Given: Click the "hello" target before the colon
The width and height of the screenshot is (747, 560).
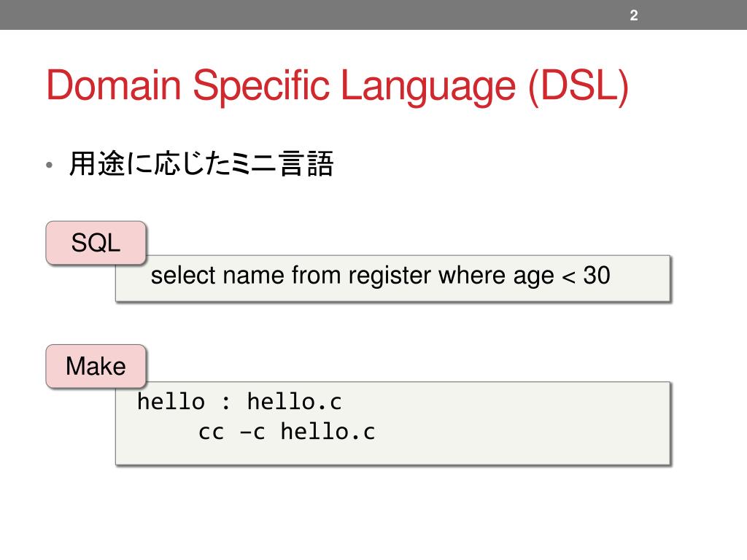Looking at the screenshot, I should point(171,402).
